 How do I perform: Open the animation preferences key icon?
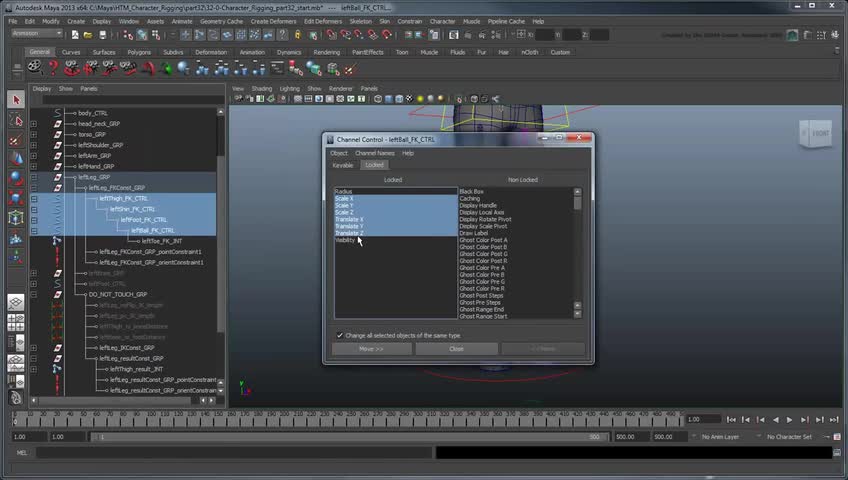(x=837, y=437)
